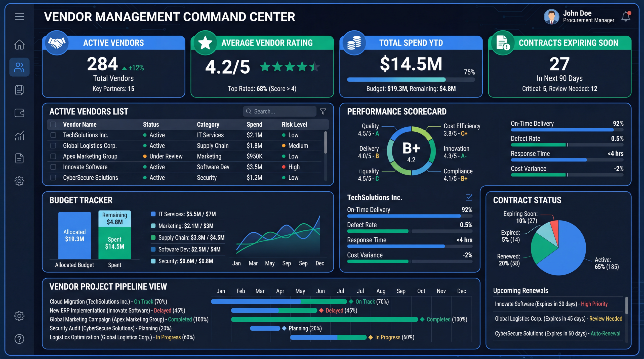Click the filter funnel icon in Active Vendors List
Viewport: 644px width, 359px height.
[323, 111]
